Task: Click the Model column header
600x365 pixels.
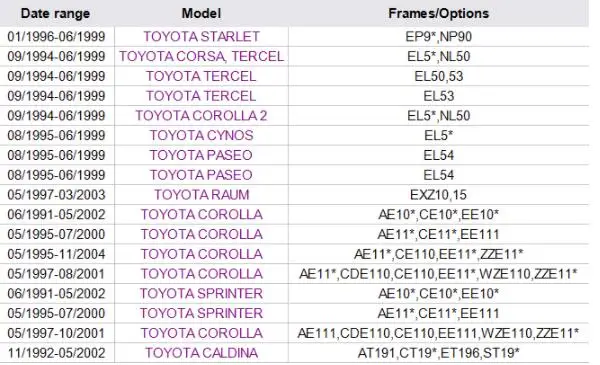Action: tap(201, 14)
